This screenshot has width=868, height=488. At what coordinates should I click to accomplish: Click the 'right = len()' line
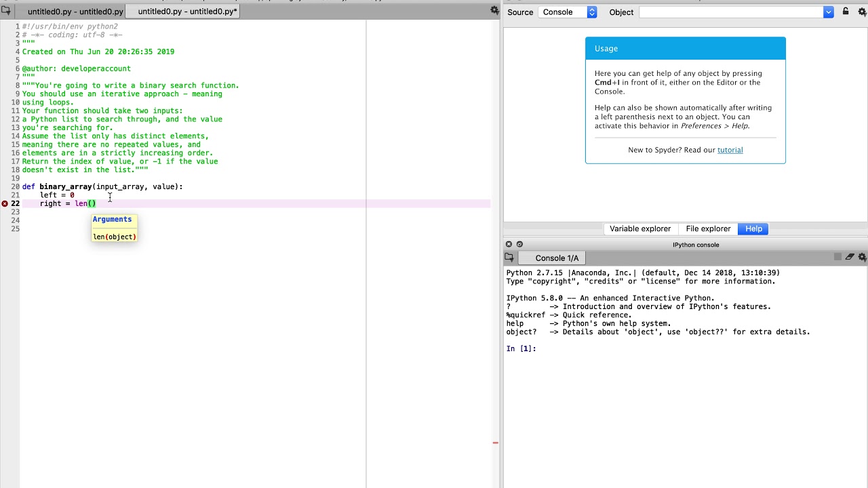68,203
